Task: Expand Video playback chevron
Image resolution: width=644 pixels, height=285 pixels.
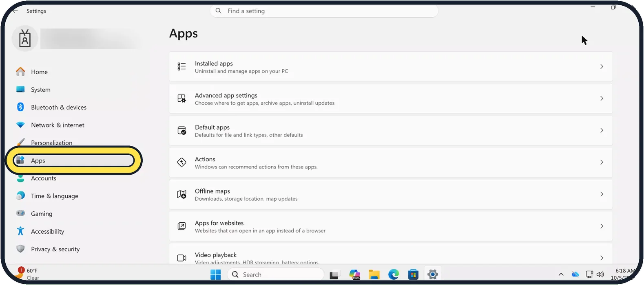Action: [x=602, y=258]
